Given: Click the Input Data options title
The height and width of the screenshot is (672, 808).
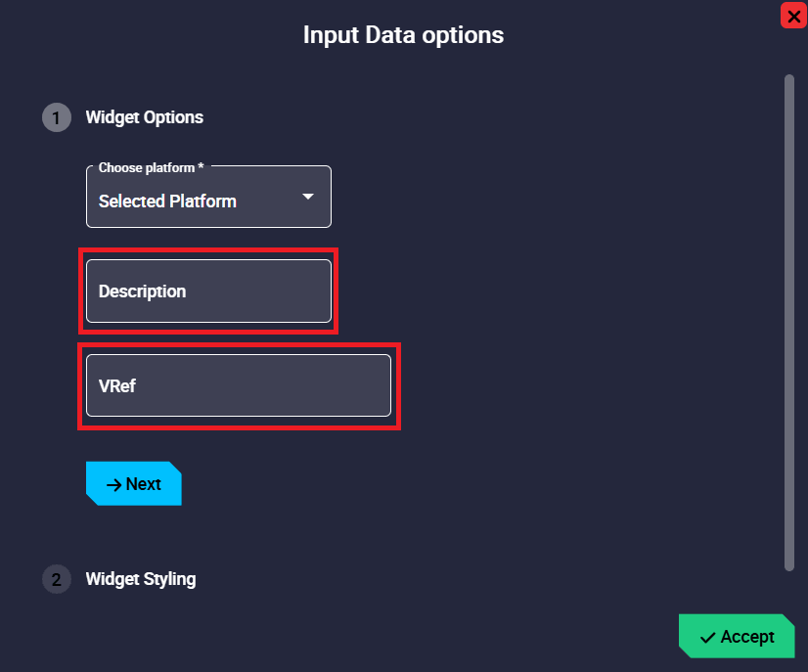Looking at the screenshot, I should coord(403,35).
